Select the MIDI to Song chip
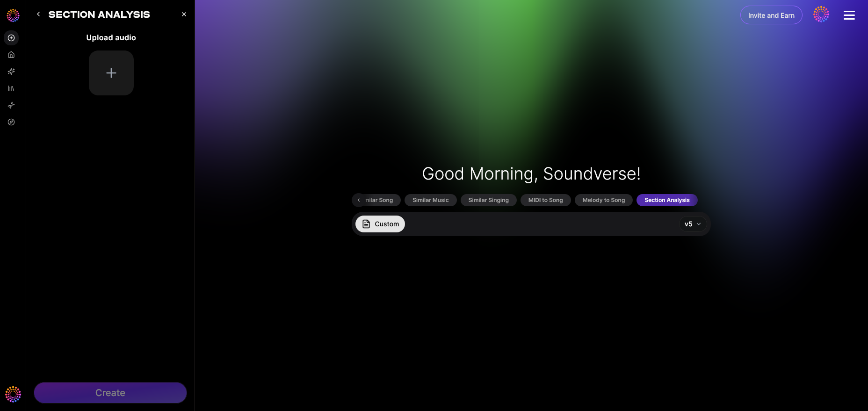The height and width of the screenshot is (411, 868). tap(546, 200)
